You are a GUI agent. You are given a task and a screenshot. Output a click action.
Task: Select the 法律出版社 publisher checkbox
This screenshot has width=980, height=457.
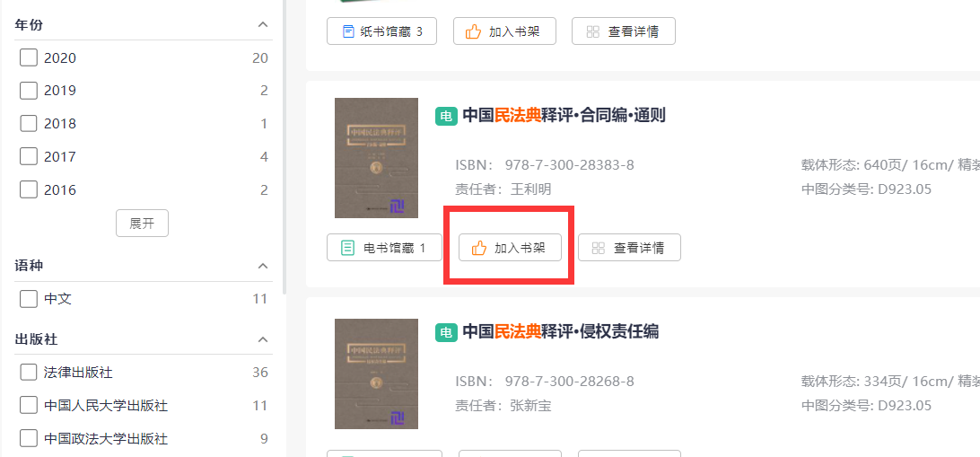coord(29,372)
